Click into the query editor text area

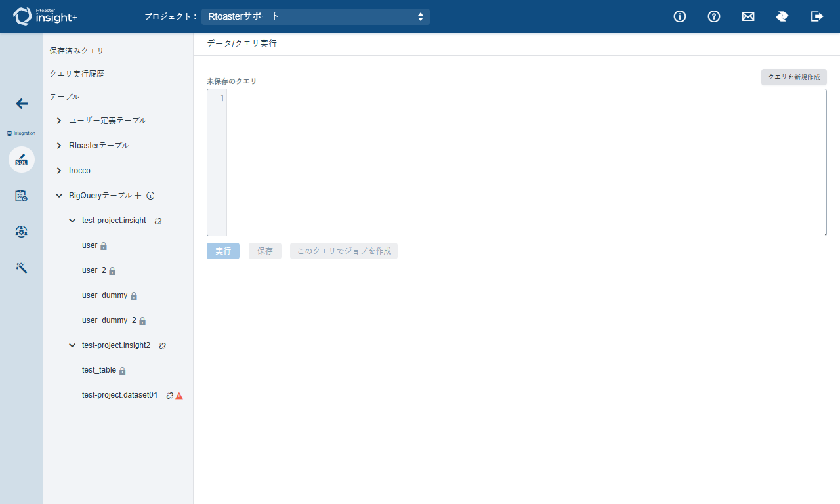(526, 162)
